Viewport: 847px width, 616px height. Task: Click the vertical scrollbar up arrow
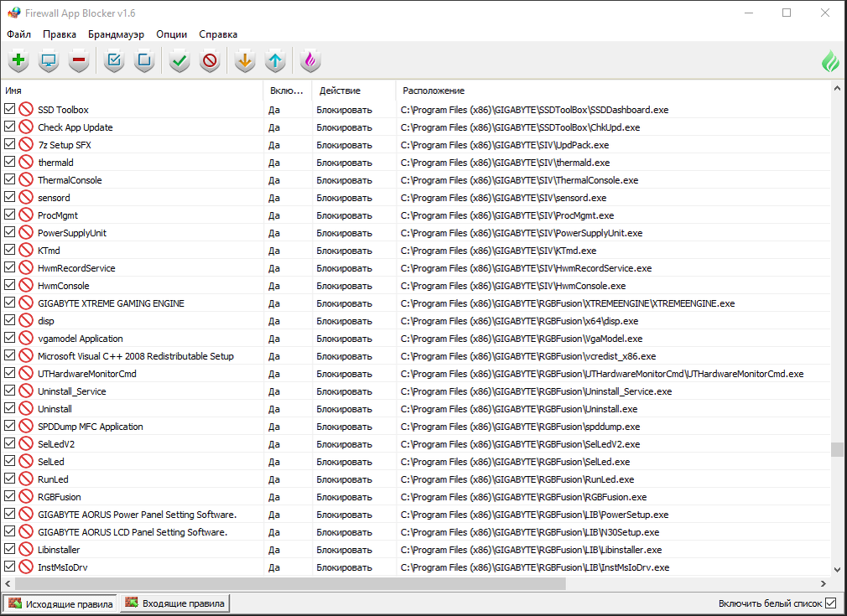[837, 88]
